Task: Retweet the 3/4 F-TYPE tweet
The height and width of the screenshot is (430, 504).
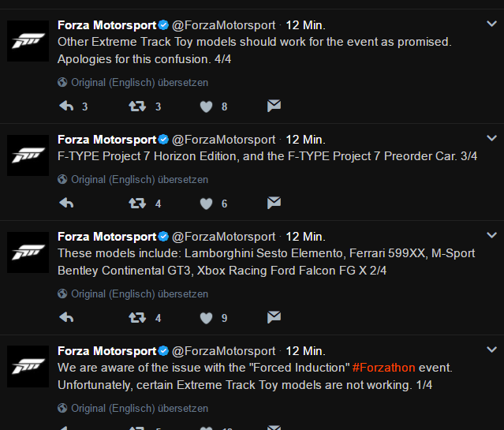Action: coord(137,203)
